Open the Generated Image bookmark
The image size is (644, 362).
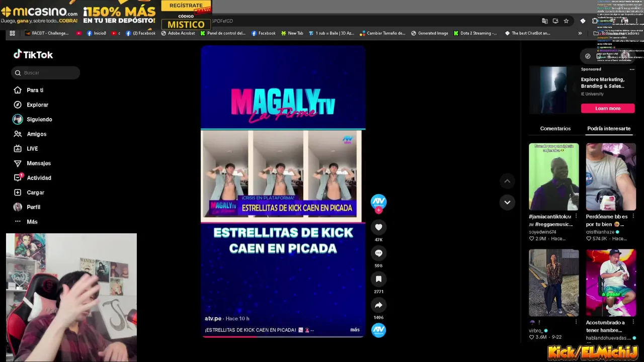[429, 33]
